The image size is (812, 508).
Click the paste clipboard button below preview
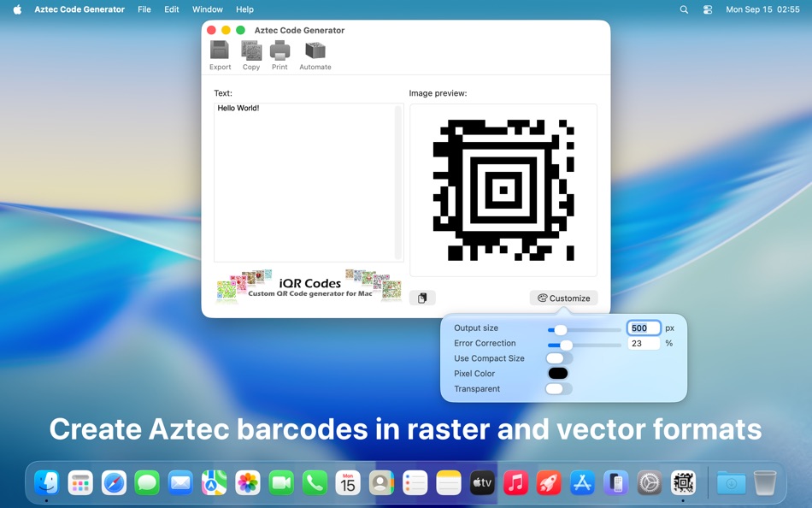pyautogui.click(x=422, y=298)
